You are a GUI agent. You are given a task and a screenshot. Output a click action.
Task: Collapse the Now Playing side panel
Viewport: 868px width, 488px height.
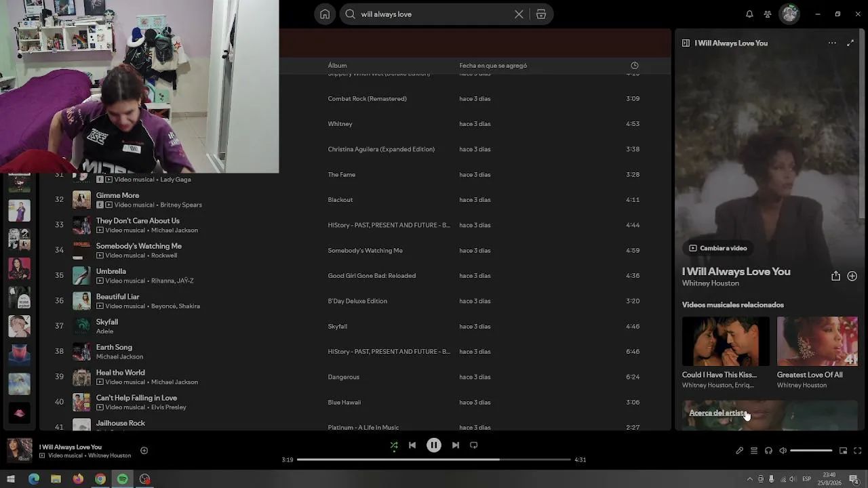coord(686,43)
